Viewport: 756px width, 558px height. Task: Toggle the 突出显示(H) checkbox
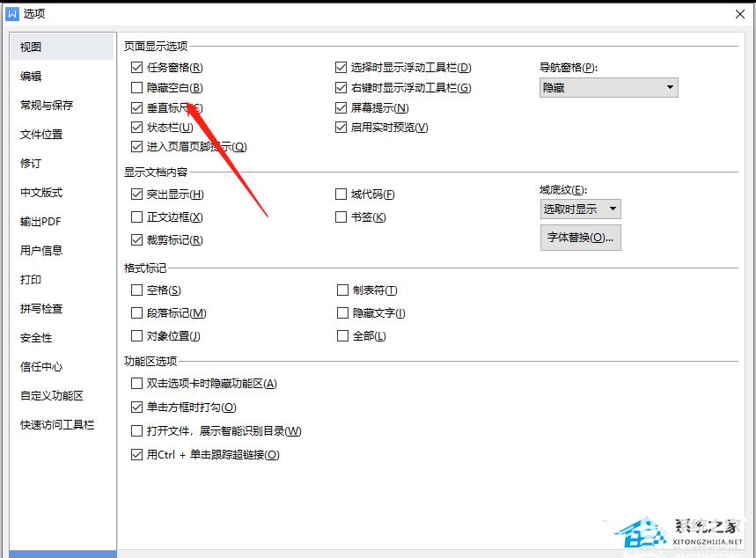click(x=137, y=195)
